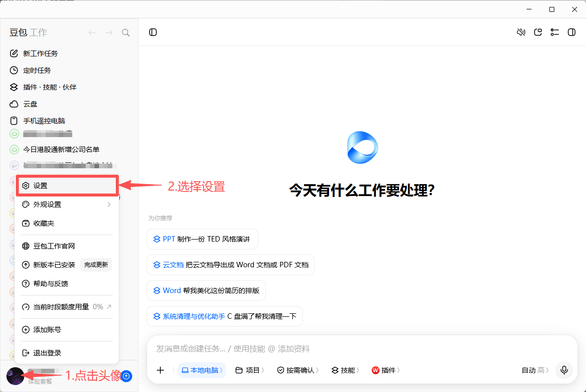This screenshot has height=392, width=586.
Task: Click the 豆包 工作 title
Action: 28,33
